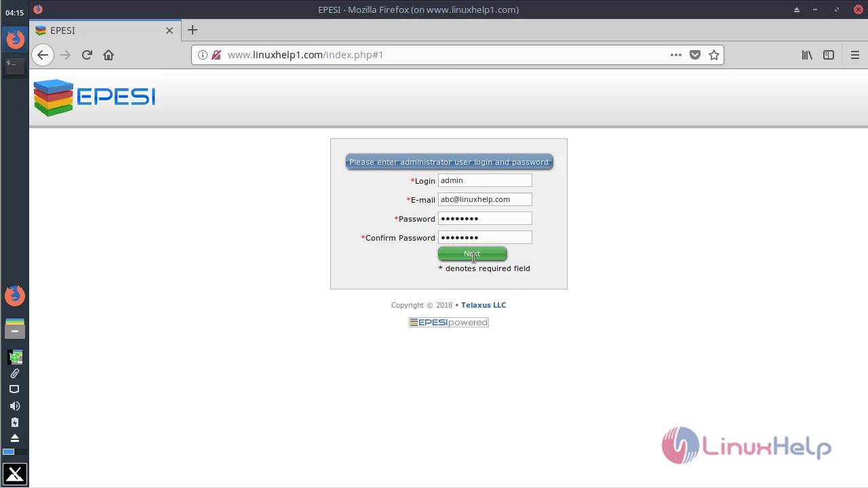This screenshot has height=488, width=868.
Task: Click the green package cube tray icon
Action: [15, 357]
